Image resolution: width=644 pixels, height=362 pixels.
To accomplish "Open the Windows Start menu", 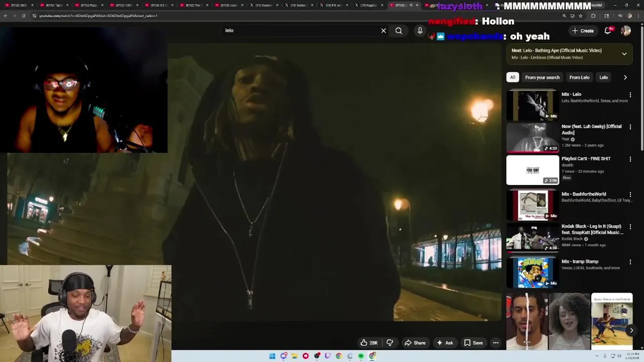I will [272, 356].
